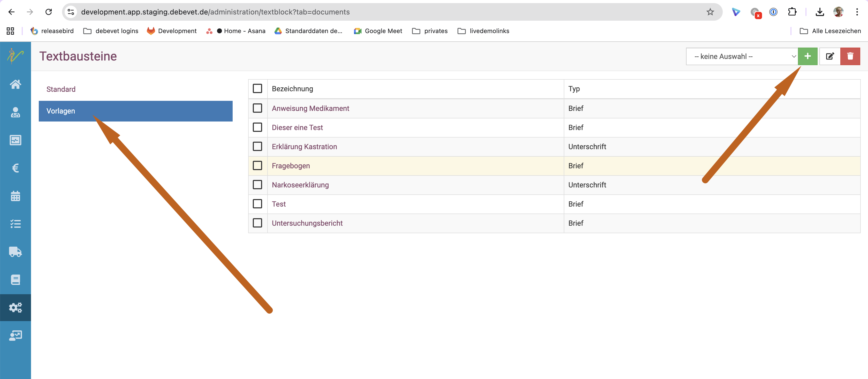Check the Fragebogen row checkbox
This screenshot has height=379, width=868.
click(x=257, y=165)
